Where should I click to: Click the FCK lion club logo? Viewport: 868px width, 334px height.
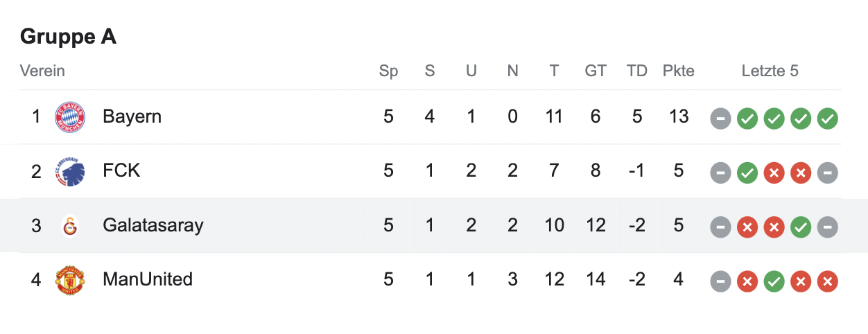coord(70,171)
